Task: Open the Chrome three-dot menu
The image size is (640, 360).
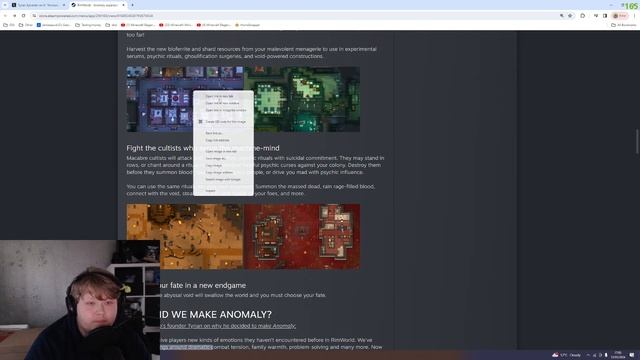Action: click(x=635, y=16)
